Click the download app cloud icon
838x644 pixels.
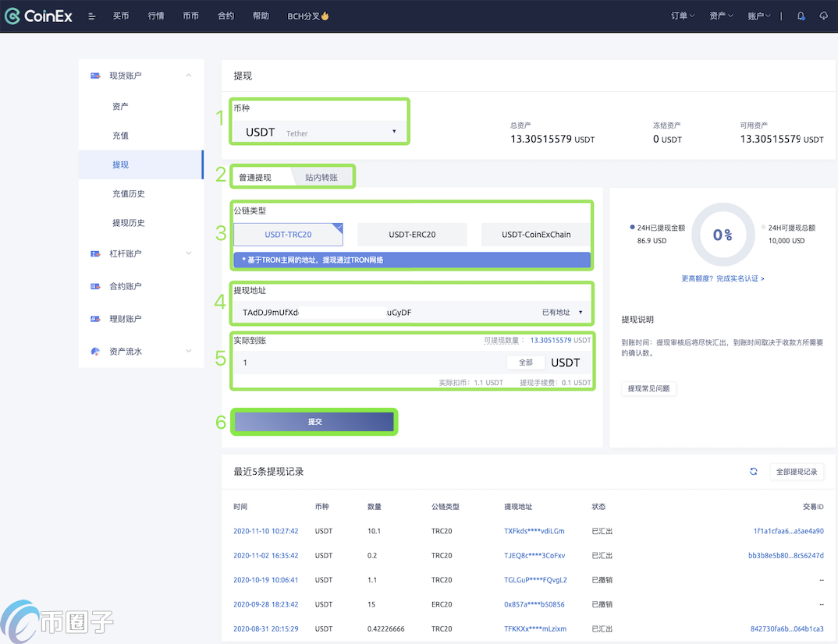[x=823, y=16]
